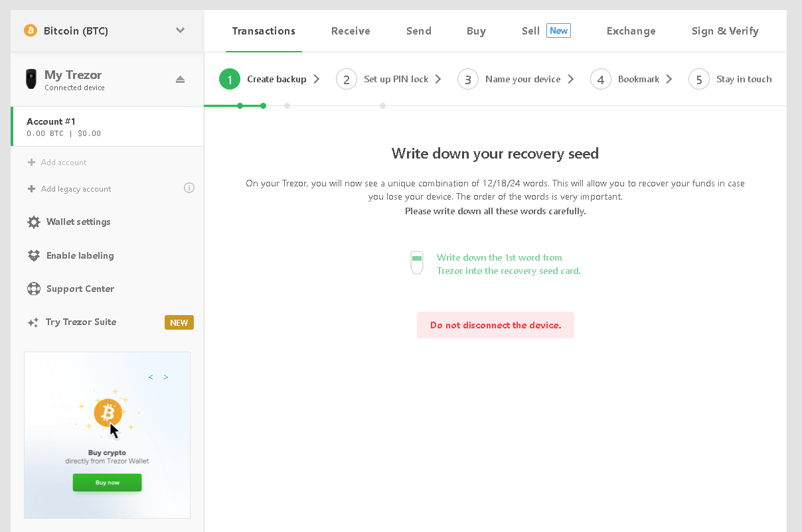The height and width of the screenshot is (532, 802).
Task: Click step 2 circle icon
Action: pos(347,80)
